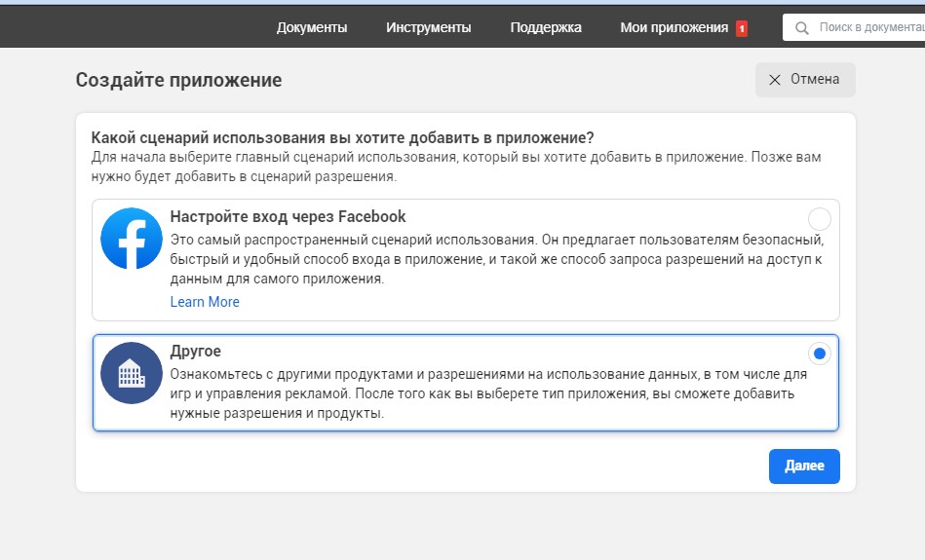Viewport: 925px width, 560px height.
Task: Open the Поддержка menu
Action: [x=546, y=27]
